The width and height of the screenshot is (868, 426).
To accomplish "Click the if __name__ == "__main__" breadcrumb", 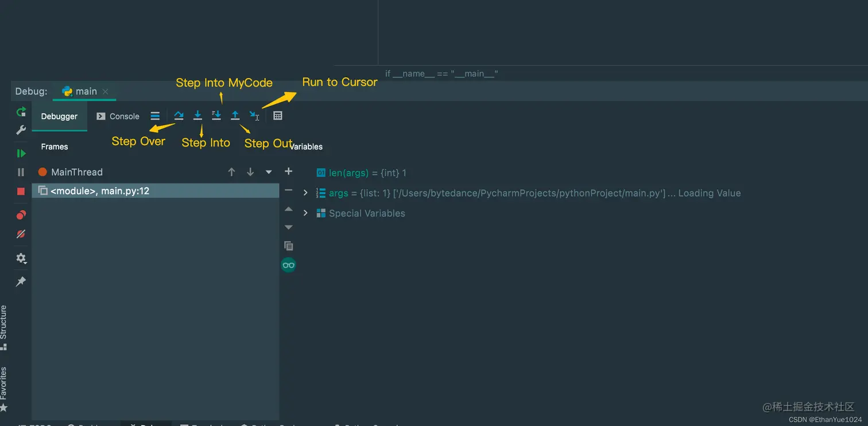I will [x=441, y=73].
